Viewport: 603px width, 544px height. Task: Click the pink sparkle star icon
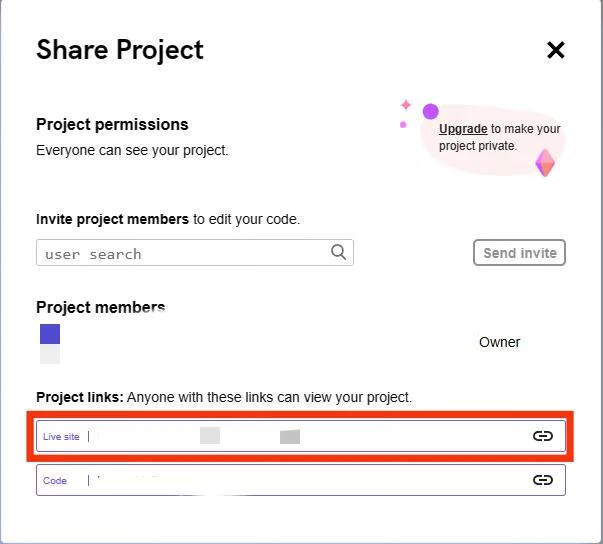406,104
